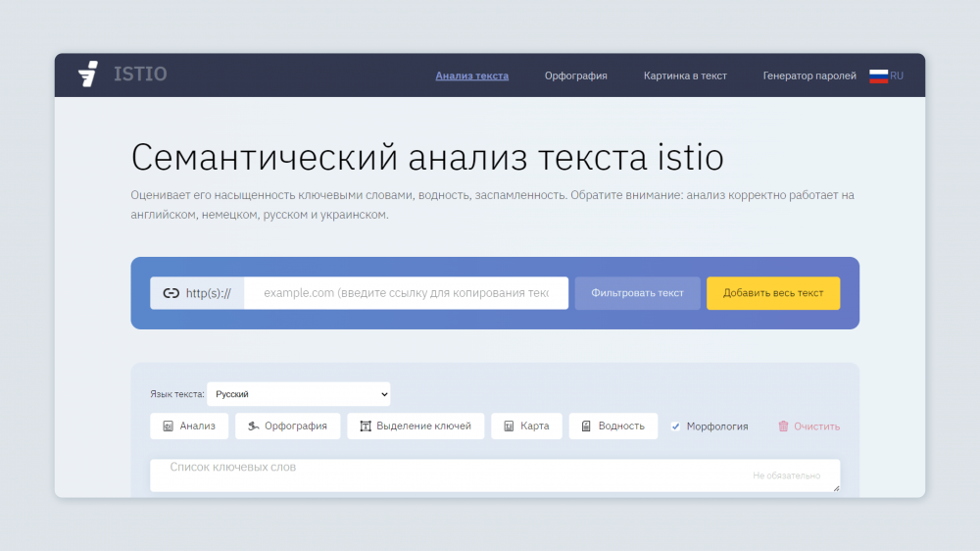Click the Не обязательно hint text

pyautogui.click(x=786, y=476)
